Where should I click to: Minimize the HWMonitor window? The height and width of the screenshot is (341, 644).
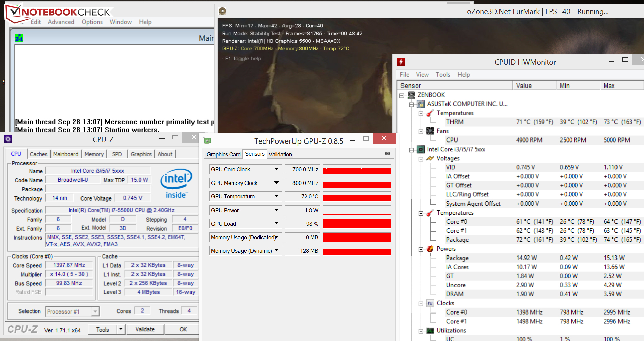coord(612,61)
